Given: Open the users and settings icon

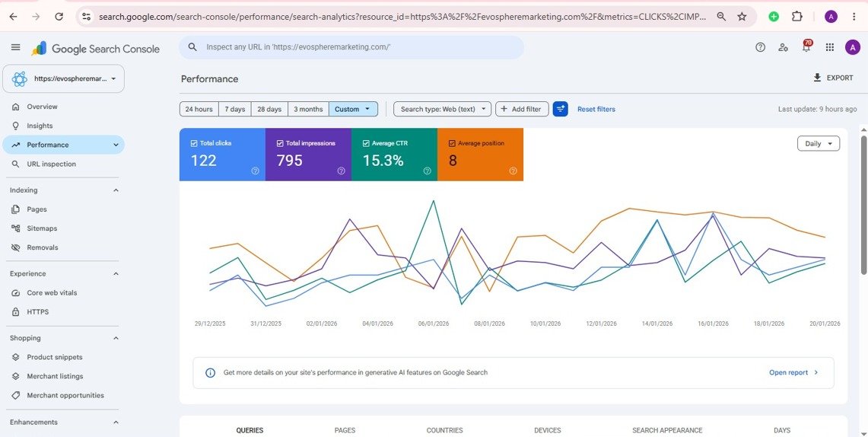Looking at the screenshot, I should [x=783, y=48].
